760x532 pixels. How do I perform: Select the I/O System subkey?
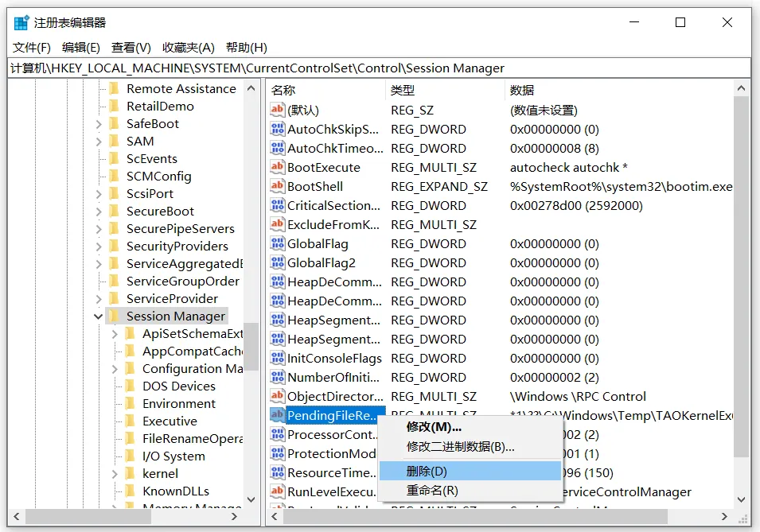coord(173,456)
